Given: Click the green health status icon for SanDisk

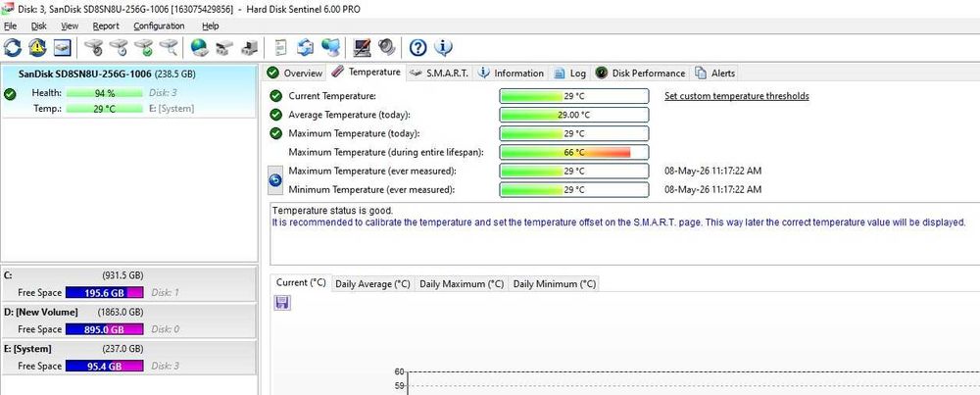Looking at the screenshot, I should [x=10, y=94].
